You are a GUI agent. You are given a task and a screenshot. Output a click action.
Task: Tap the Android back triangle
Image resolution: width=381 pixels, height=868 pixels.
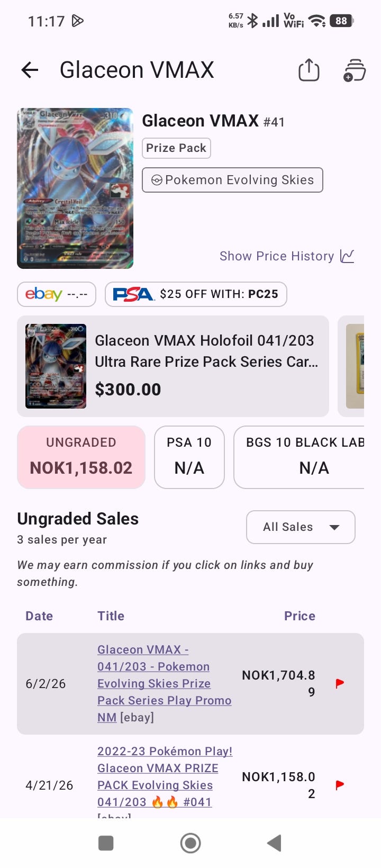(274, 843)
